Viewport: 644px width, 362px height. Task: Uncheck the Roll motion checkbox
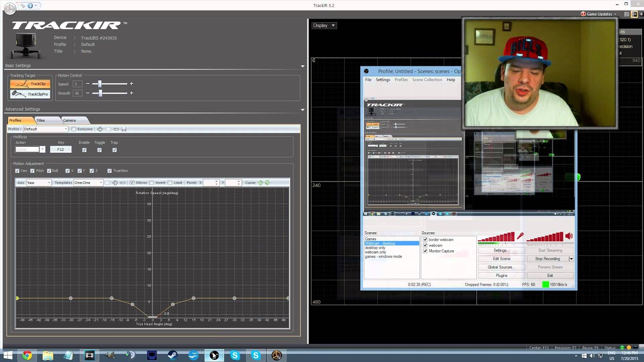pos(49,171)
